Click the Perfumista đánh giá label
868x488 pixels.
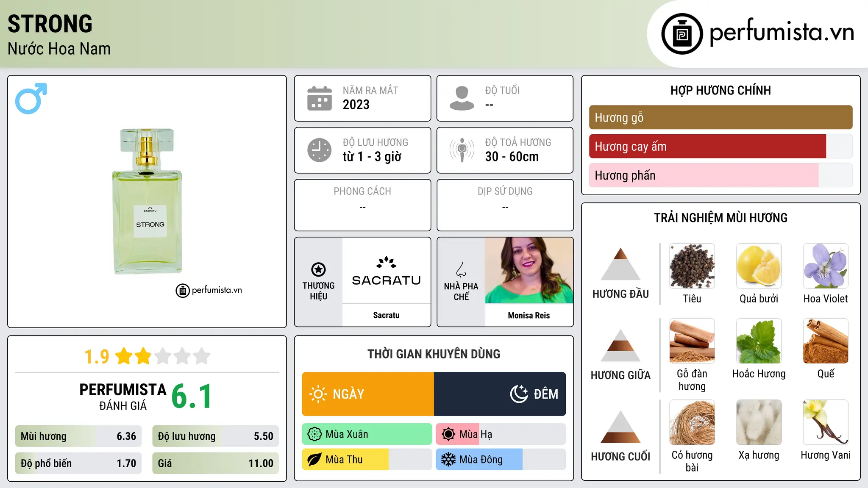pyautogui.click(x=123, y=396)
